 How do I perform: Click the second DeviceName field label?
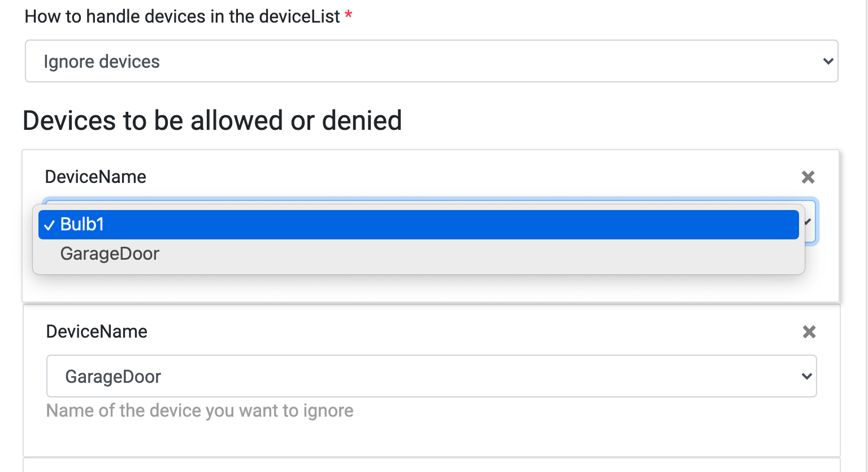point(96,331)
